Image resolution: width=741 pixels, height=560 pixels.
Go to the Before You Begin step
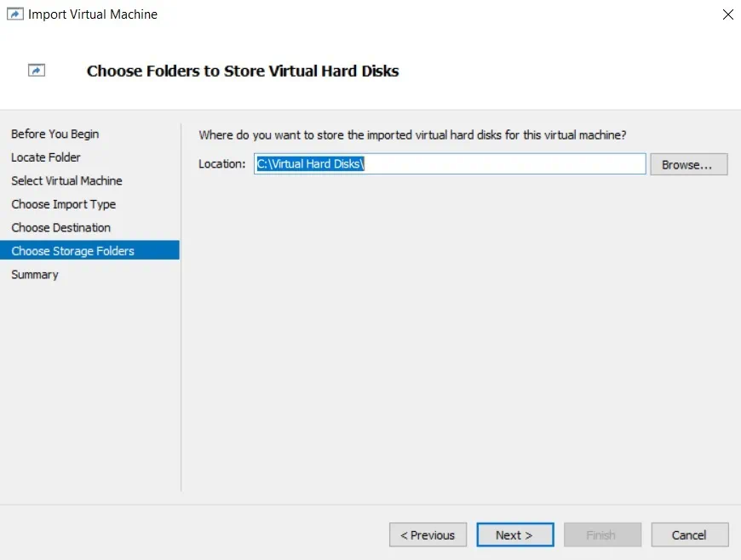point(55,134)
